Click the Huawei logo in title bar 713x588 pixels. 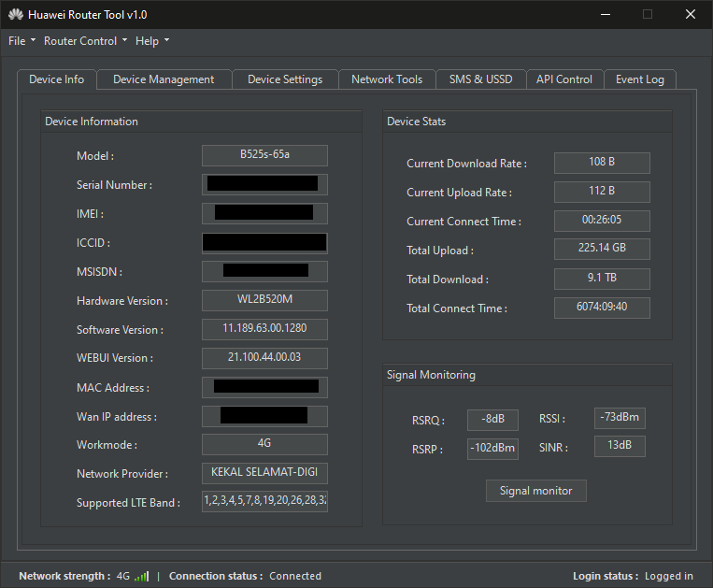tap(15, 15)
